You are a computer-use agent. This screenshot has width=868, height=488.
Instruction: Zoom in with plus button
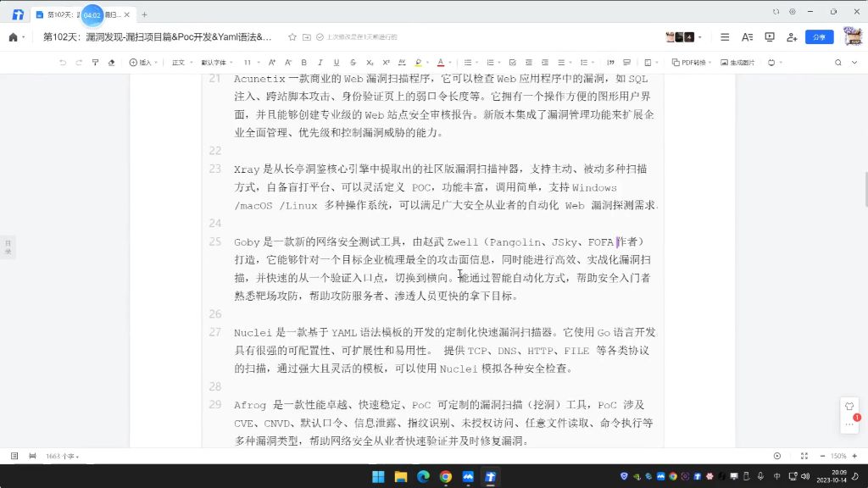[x=854, y=456]
